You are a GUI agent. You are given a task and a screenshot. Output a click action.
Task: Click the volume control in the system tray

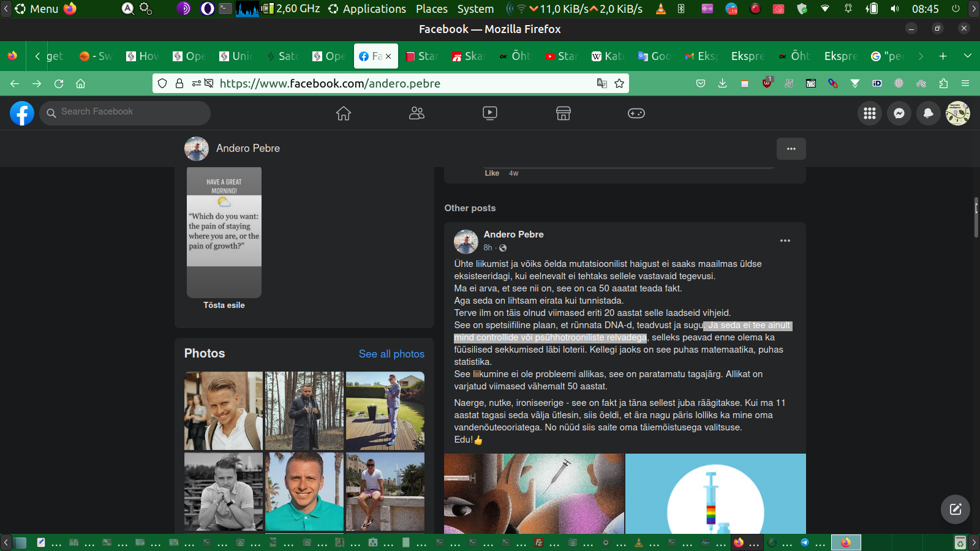895,9
